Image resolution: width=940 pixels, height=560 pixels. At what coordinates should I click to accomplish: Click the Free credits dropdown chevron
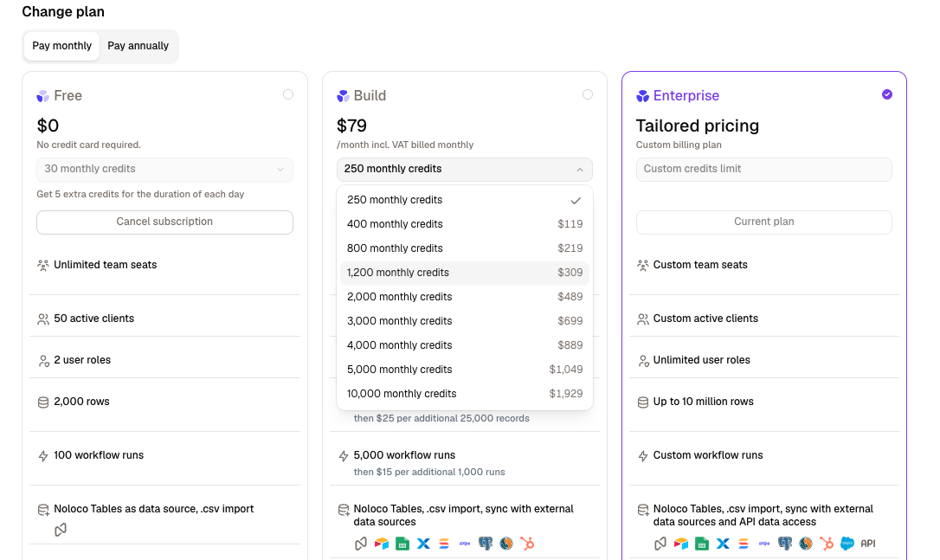pos(280,171)
